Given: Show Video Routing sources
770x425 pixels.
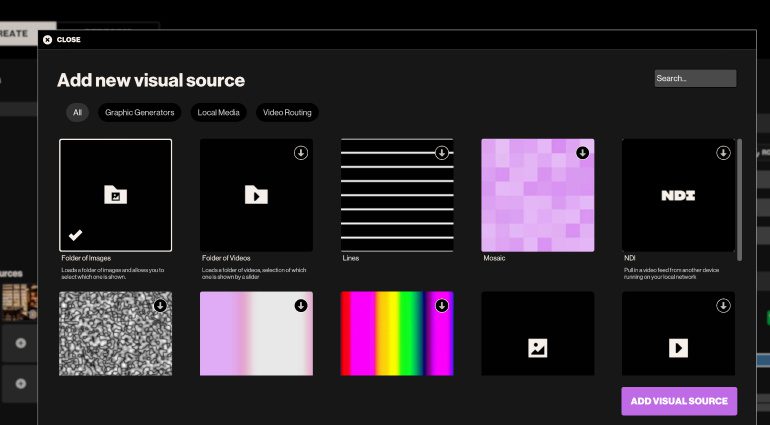Looking at the screenshot, I should point(287,113).
